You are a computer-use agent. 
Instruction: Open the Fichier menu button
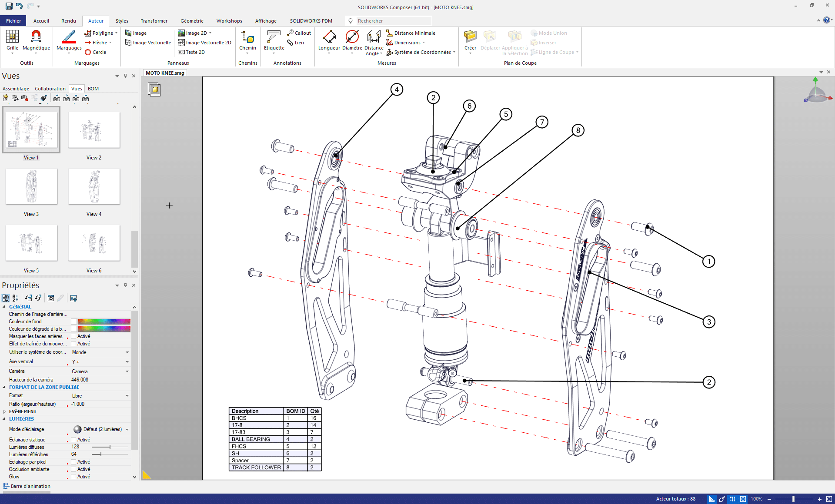click(13, 21)
